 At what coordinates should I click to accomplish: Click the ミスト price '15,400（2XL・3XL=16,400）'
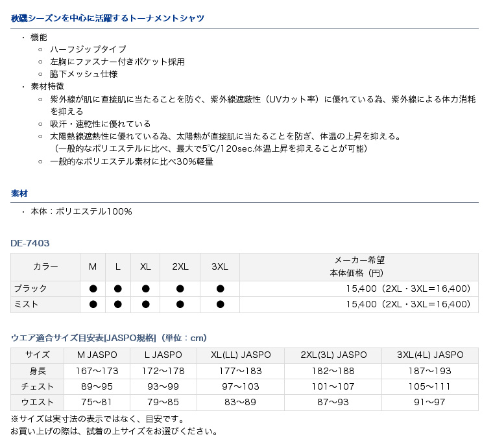pyautogui.click(x=409, y=305)
